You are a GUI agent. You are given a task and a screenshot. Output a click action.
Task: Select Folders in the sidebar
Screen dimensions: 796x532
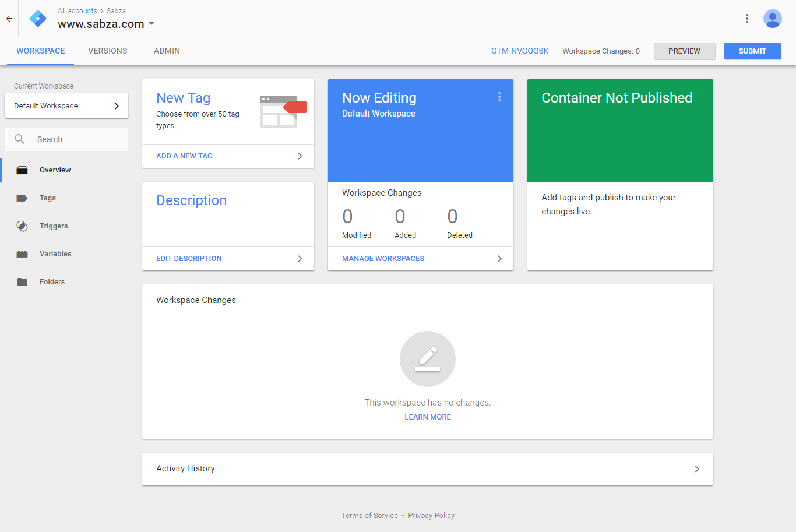52,282
